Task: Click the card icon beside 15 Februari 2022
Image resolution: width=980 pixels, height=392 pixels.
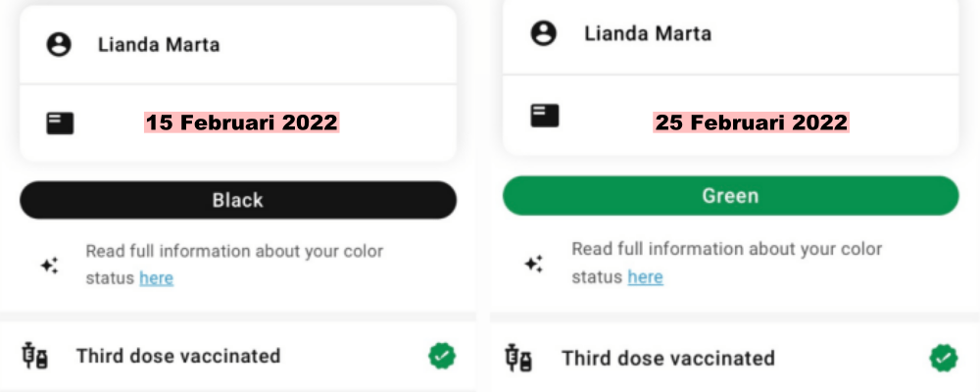Action: [x=60, y=122]
